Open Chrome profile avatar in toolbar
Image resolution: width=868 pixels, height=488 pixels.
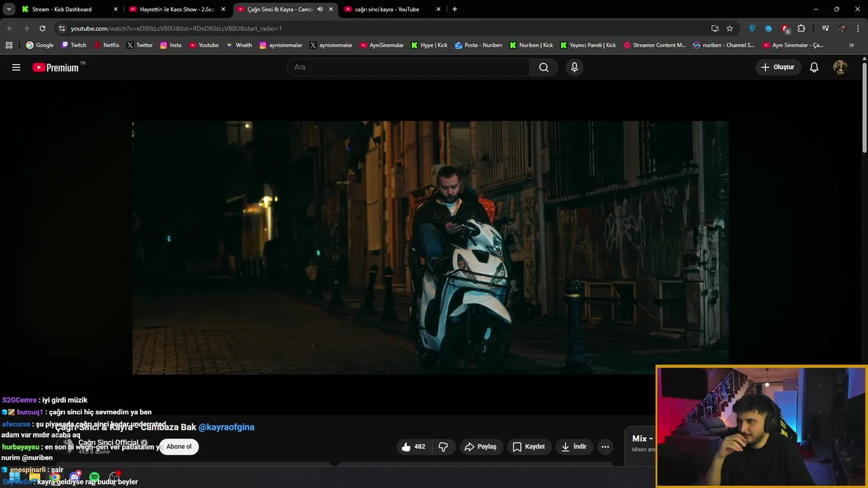point(842,28)
